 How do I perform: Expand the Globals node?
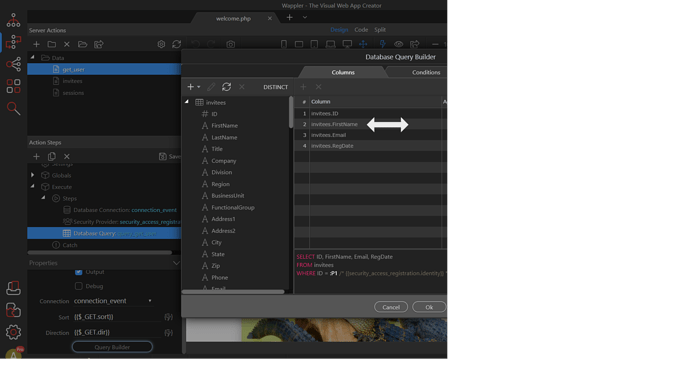coord(33,175)
